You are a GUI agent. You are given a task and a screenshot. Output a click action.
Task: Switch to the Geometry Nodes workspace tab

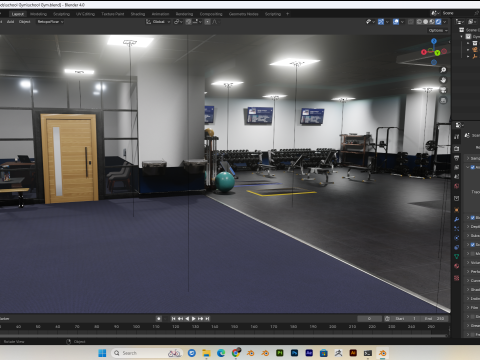pos(243,14)
